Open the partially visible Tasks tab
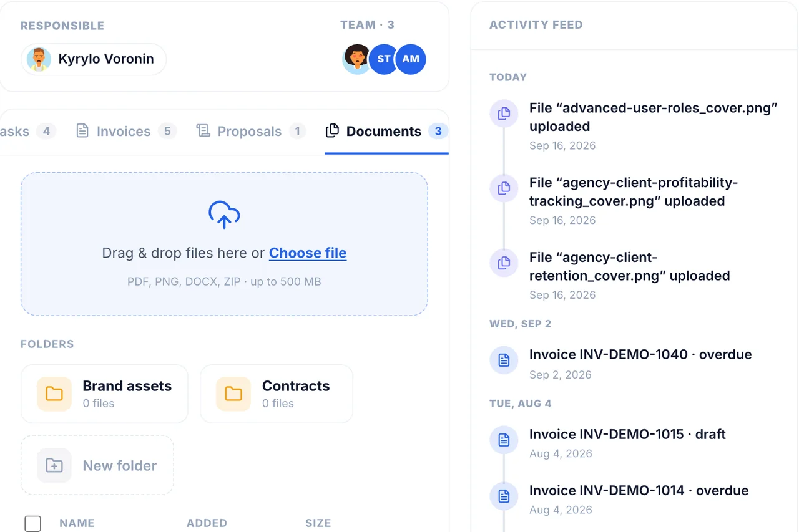Screen dimensions: 799x532 [27, 131]
